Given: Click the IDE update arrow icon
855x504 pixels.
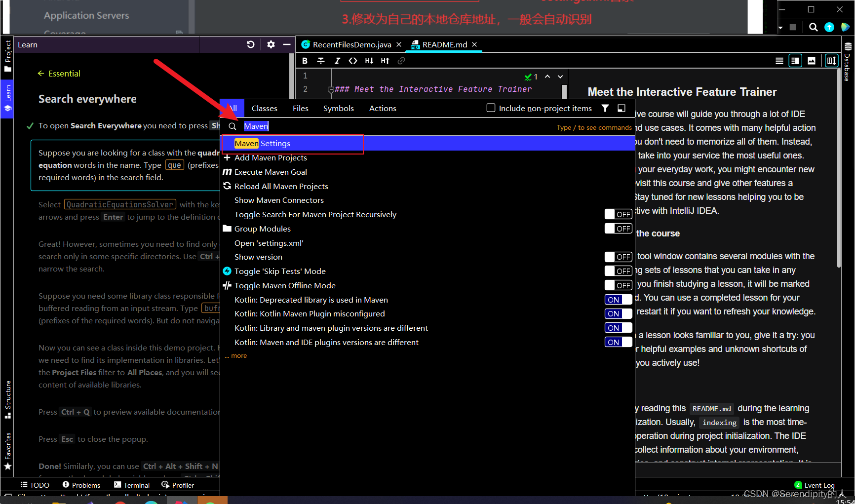Looking at the screenshot, I should click(829, 27).
